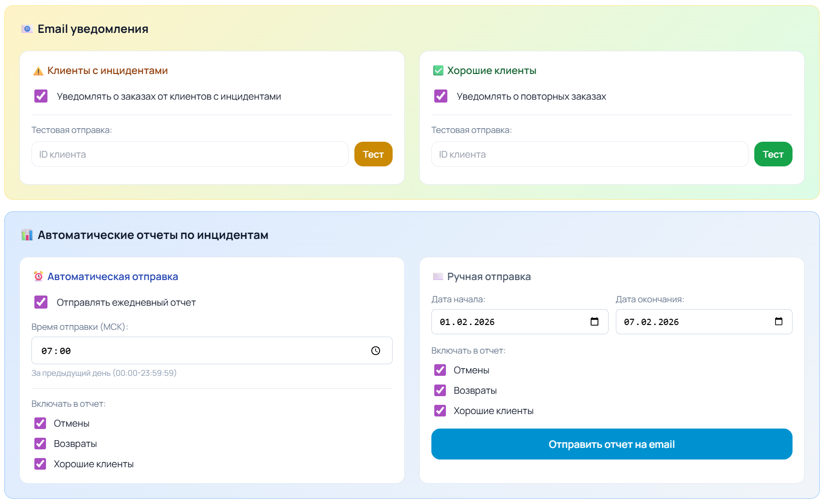Disable уведомления о заказах от клиентов с инцидентами
This screenshot has height=504, width=824.
click(41, 96)
